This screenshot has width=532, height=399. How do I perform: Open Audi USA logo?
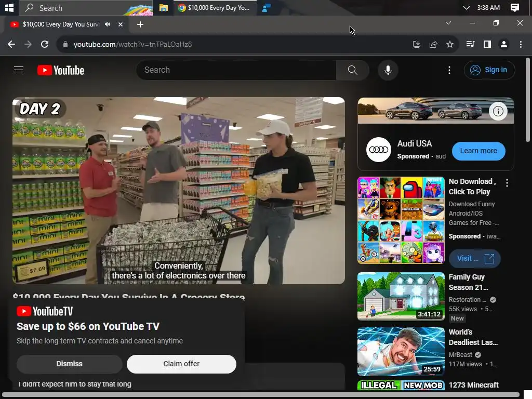tap(379, 150)
